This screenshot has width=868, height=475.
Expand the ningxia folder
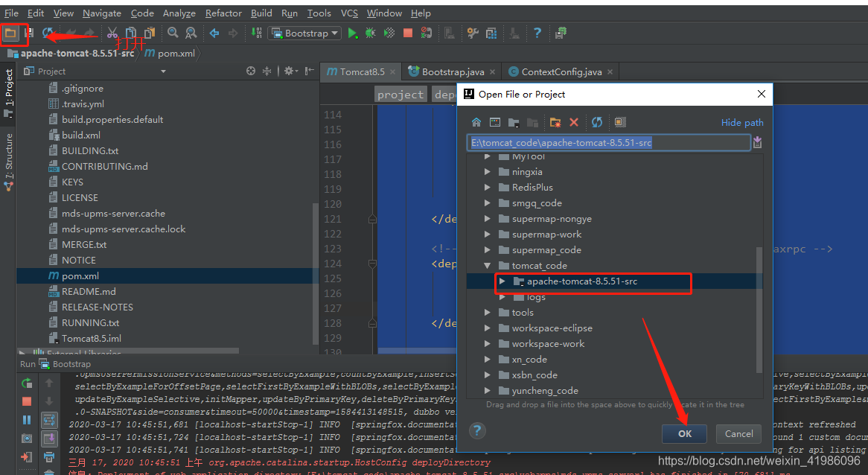tap(487, 172)
